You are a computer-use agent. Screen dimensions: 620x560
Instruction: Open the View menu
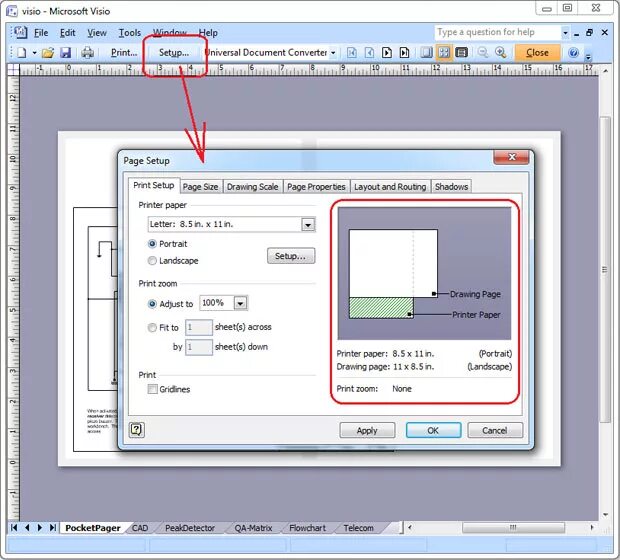97,33
